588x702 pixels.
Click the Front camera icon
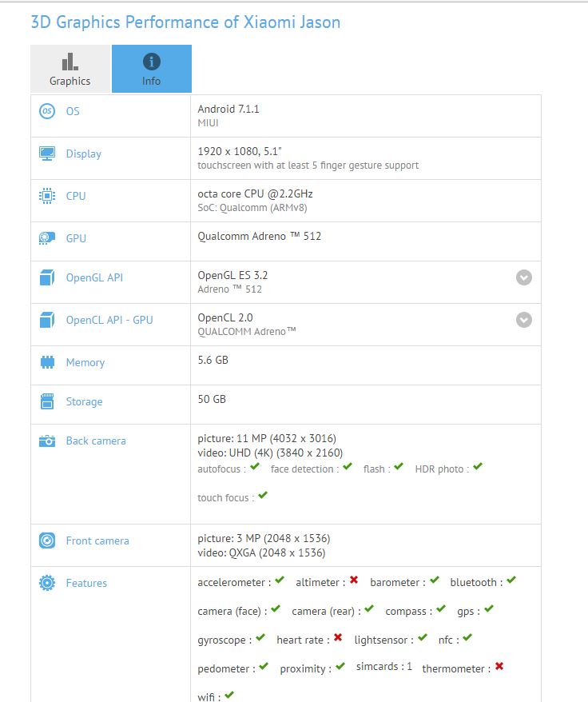[x=47, y=540]
